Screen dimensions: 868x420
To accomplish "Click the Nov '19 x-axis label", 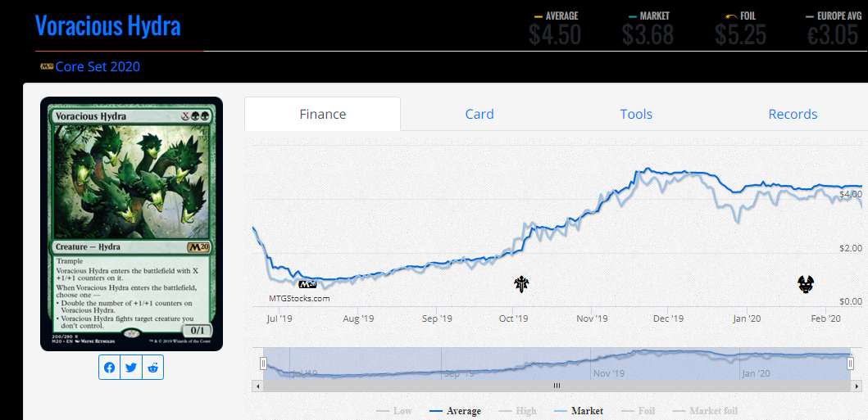I will [x=593, y=318].
